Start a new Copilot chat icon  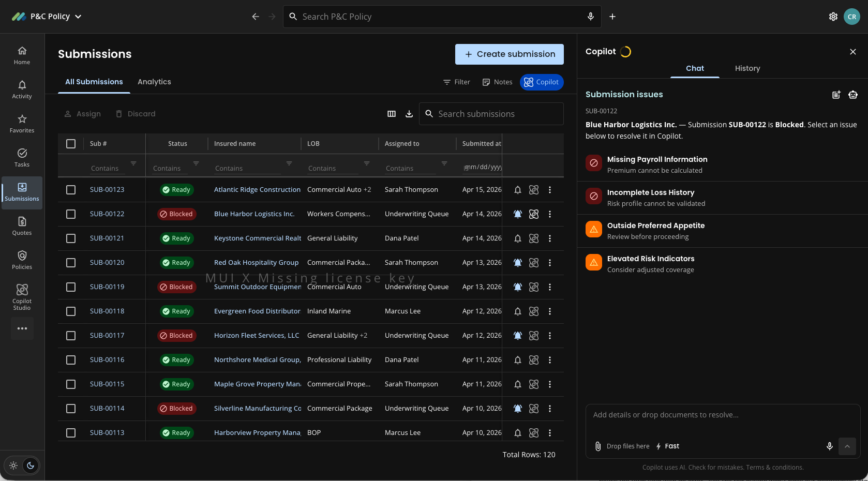pyautogui.click(x=836, y=95)
